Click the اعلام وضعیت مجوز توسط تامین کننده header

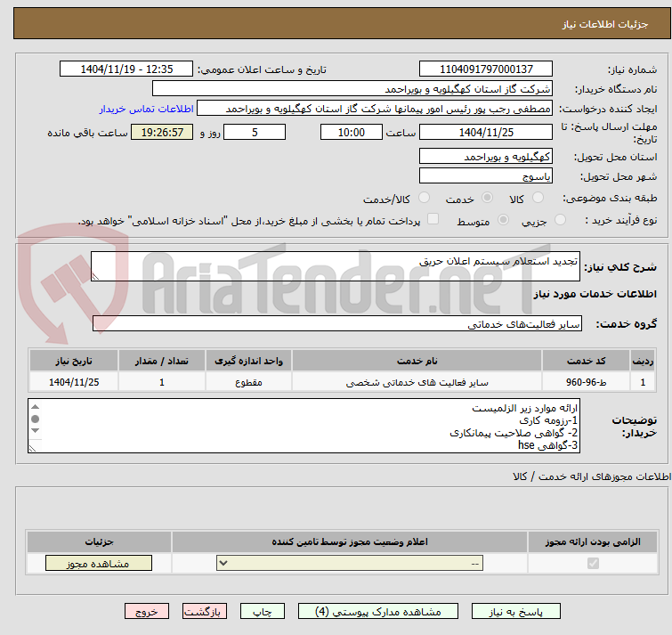pyautogui.click(x=350, y=542)
